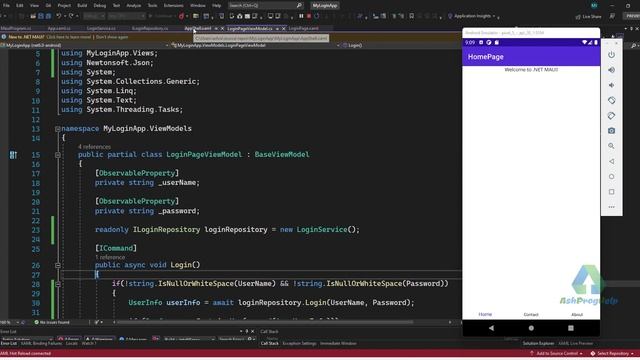Click 'Don't show again' in the info bar
The width and height of the screenshot is (640, 360).
(112, 37)
